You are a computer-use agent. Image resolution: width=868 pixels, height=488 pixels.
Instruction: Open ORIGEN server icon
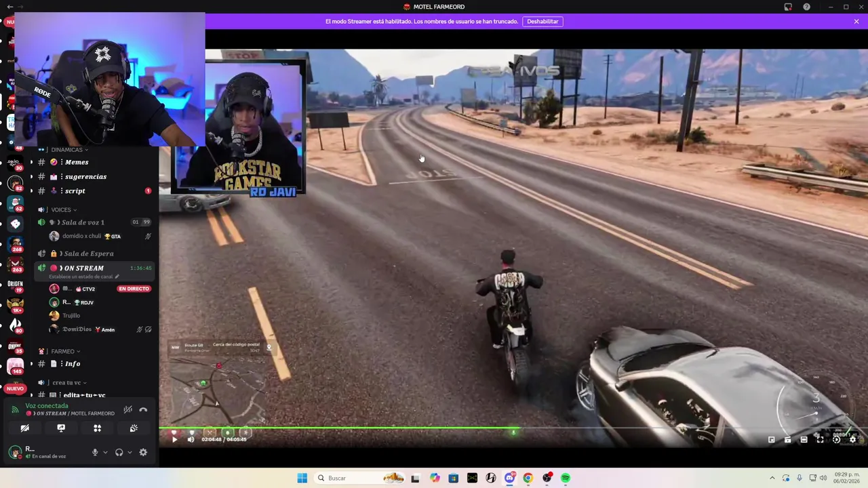pyautogui.click(x=16, y=285)
